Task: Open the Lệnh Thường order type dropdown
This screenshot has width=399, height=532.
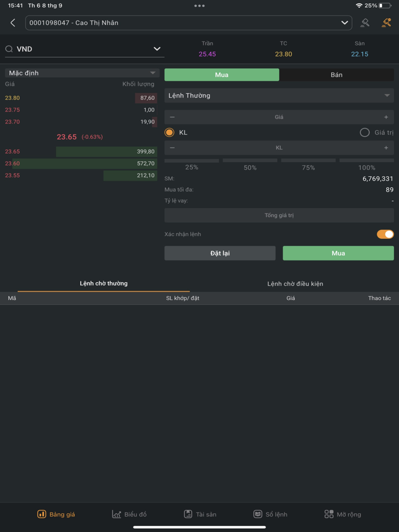Action: 279,96
